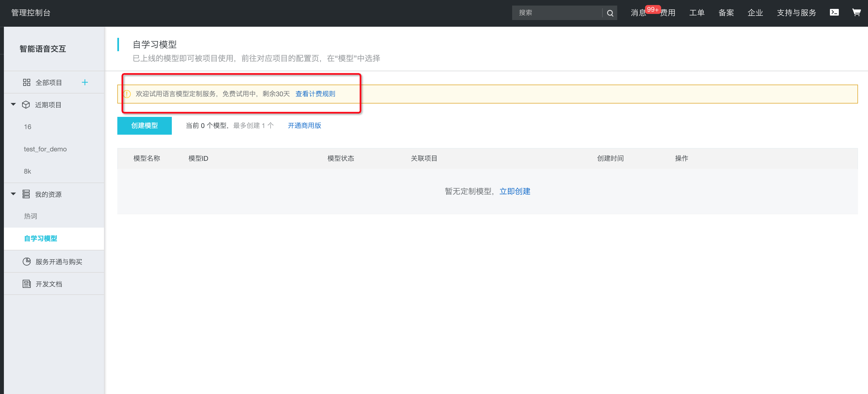
Task: Click the 创建模型 button
Action: pos(144,125)
